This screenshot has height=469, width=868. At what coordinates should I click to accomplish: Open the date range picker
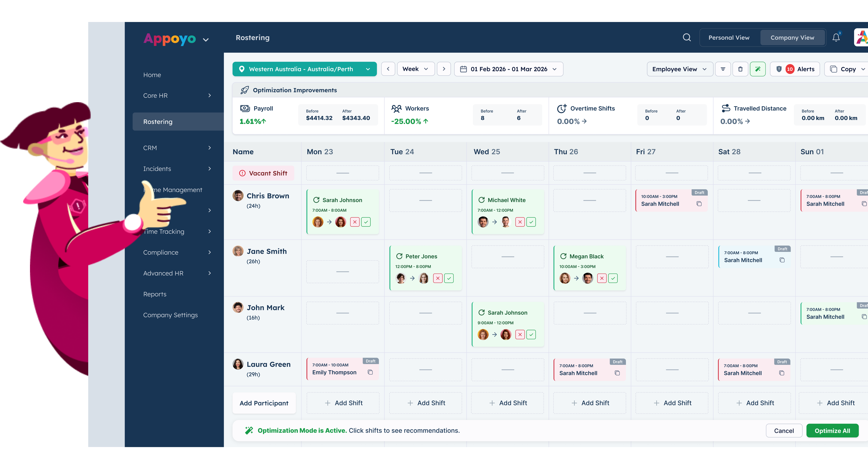click(x=509, y=69)
